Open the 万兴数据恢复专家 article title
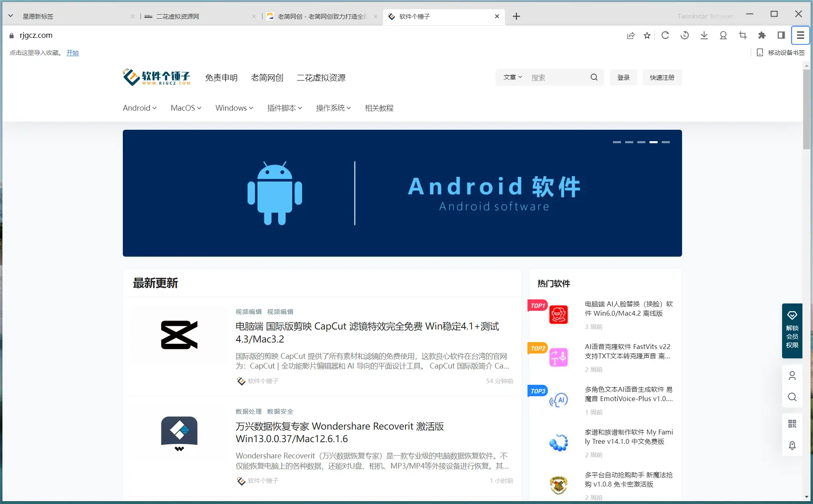 click(x=340, y=432)
